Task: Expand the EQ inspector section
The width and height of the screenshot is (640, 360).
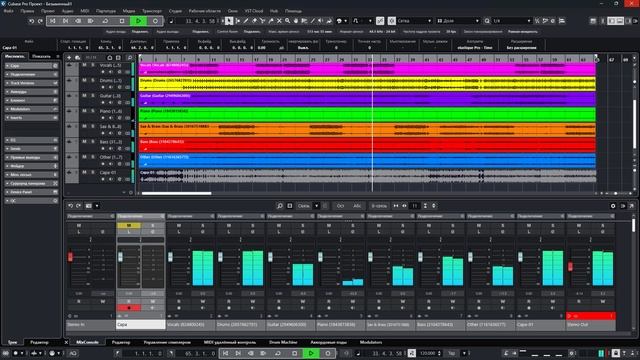Action: [x=31, y=140]
